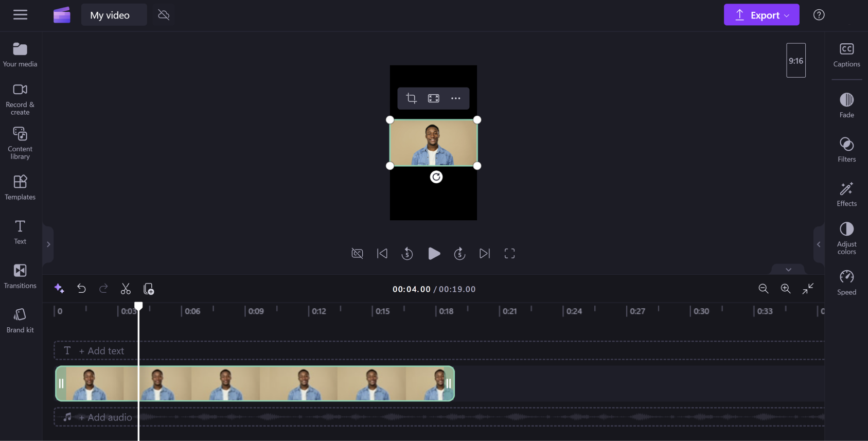Open more options in floating toolbar
This screenshot has width=868, height=441.
click(x=456, y=98)
